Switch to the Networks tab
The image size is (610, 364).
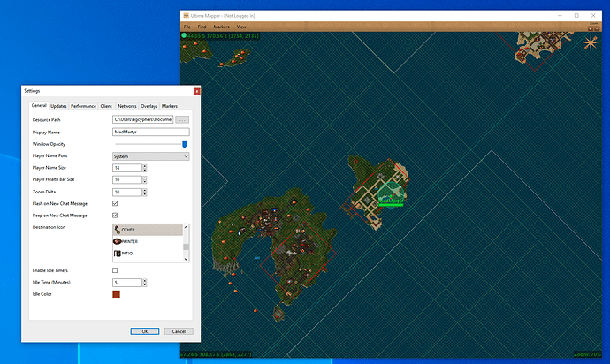[x=127, y=106]
